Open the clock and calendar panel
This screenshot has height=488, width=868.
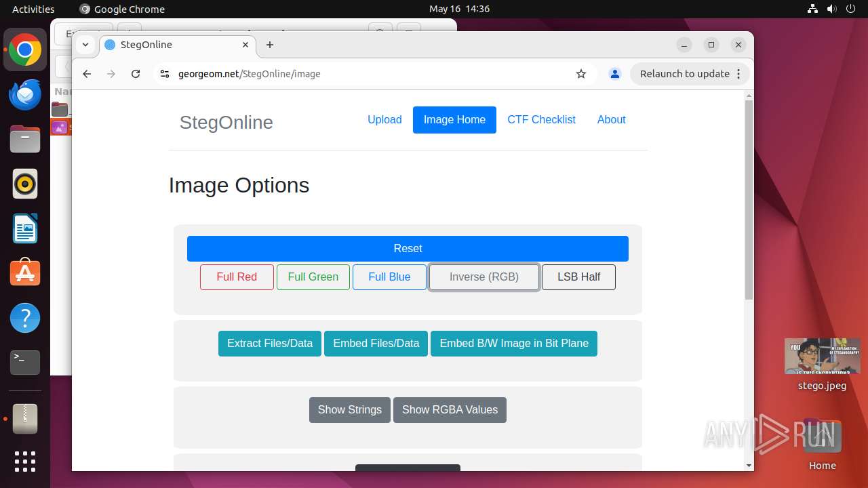tap(459, 9)
